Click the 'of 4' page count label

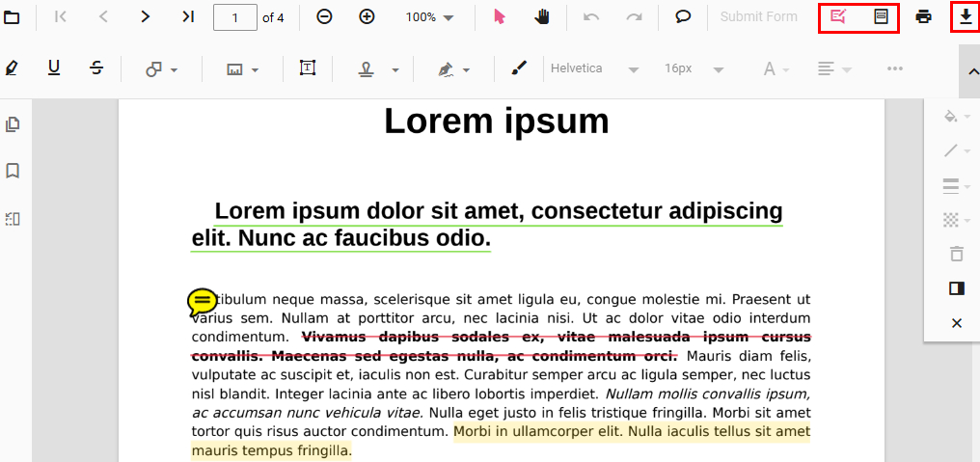pyautogui.click(x=273, y=17)
